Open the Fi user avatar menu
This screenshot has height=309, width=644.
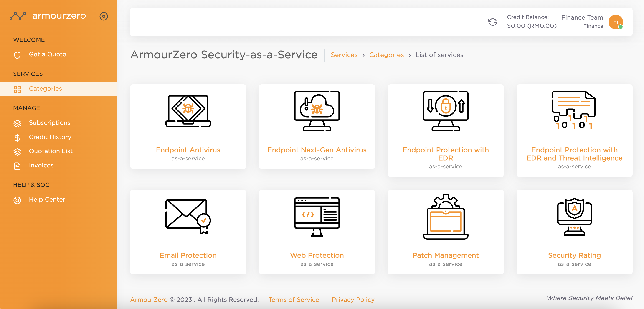click(x=616, y=22)
